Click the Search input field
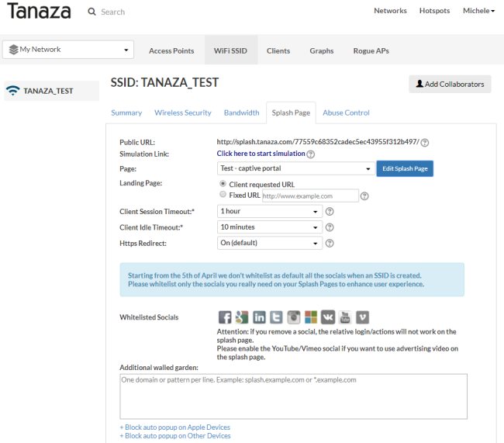 point(113,12)
